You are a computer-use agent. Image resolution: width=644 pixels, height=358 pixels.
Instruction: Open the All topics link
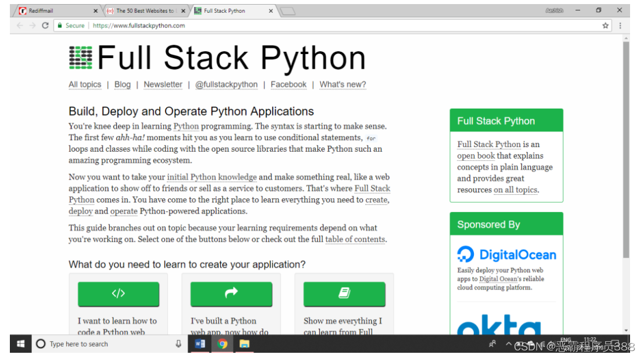click(85, 84)
